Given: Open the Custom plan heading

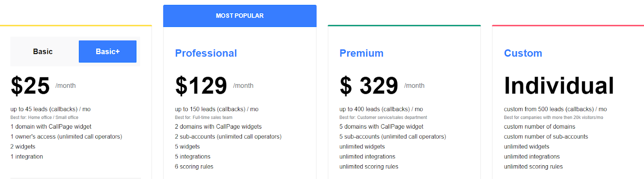Looking at the screenshot, I should [523, 53].
